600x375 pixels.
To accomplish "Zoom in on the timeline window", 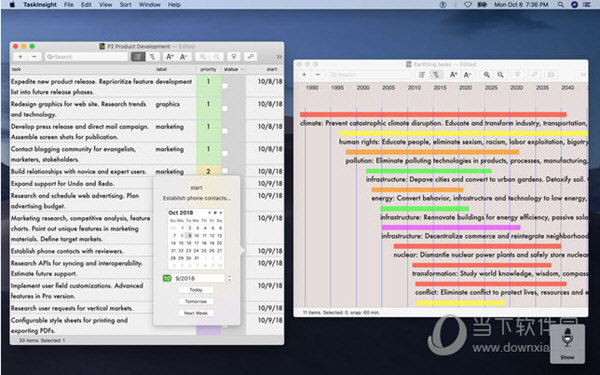I will (486, 75).
